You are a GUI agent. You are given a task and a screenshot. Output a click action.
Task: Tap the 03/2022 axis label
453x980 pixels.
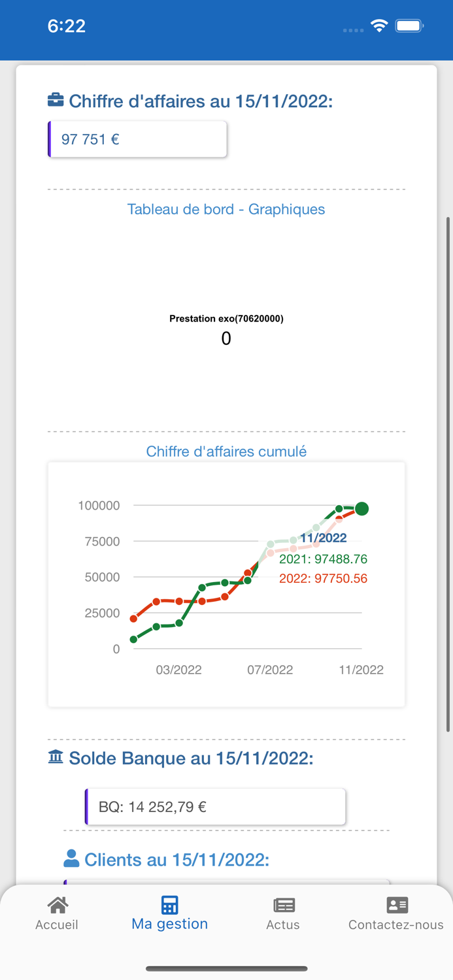coord(178,670)
